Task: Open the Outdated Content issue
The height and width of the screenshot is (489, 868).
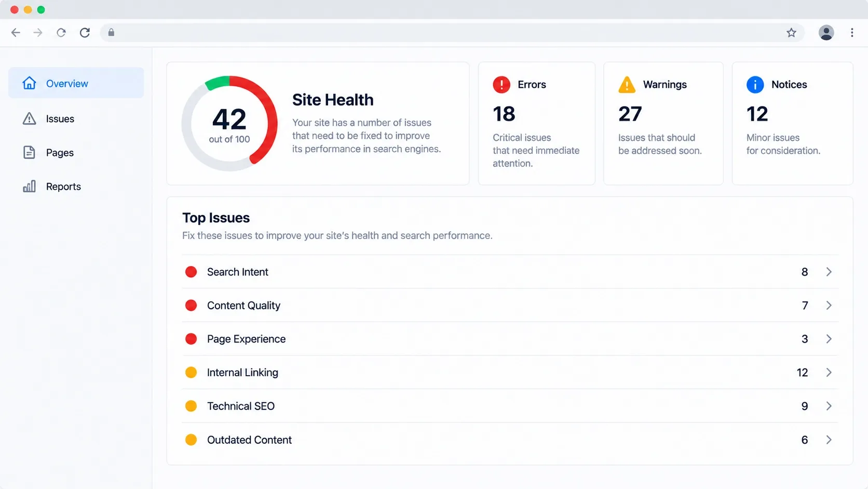Action: pyautogui.click(x=510, y=440)
